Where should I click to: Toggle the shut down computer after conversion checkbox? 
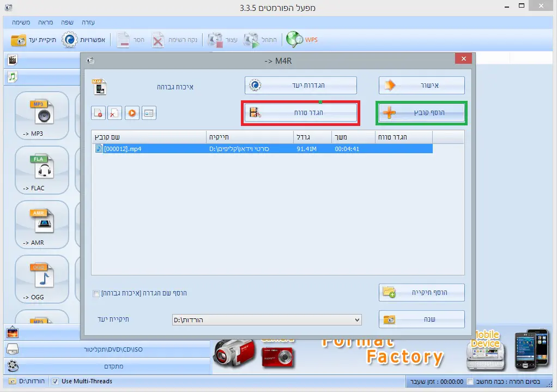tap(470, 382)
